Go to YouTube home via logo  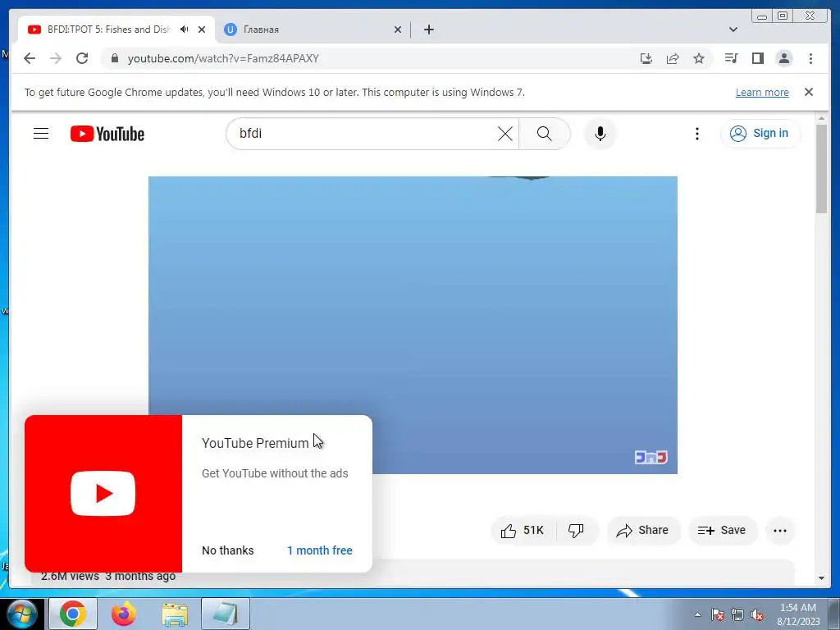click(x=107, y=134)
